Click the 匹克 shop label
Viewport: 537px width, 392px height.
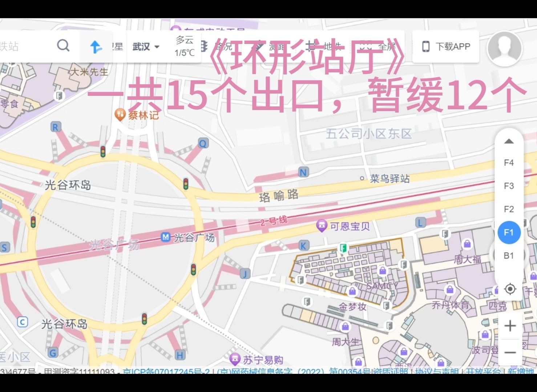[x=497, y=306]
